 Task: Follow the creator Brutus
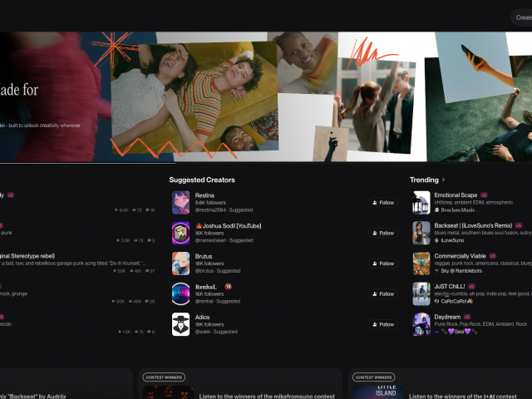pos(383,264)
